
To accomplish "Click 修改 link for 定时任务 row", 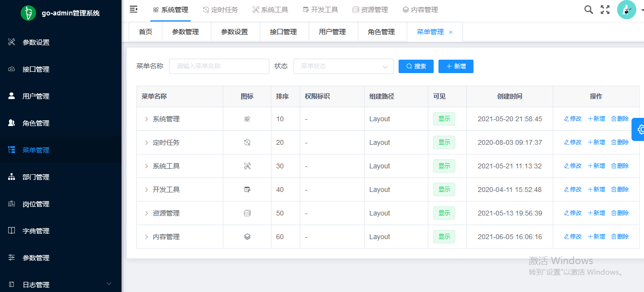I will 572,142.
